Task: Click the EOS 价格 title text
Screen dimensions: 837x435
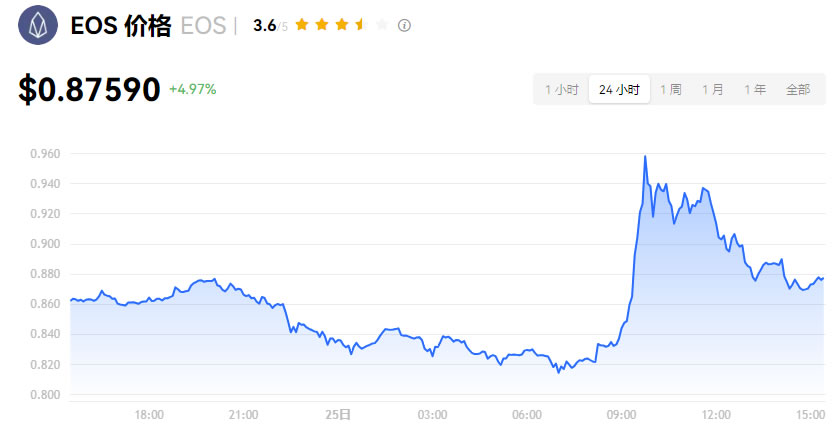Action: 120,27
